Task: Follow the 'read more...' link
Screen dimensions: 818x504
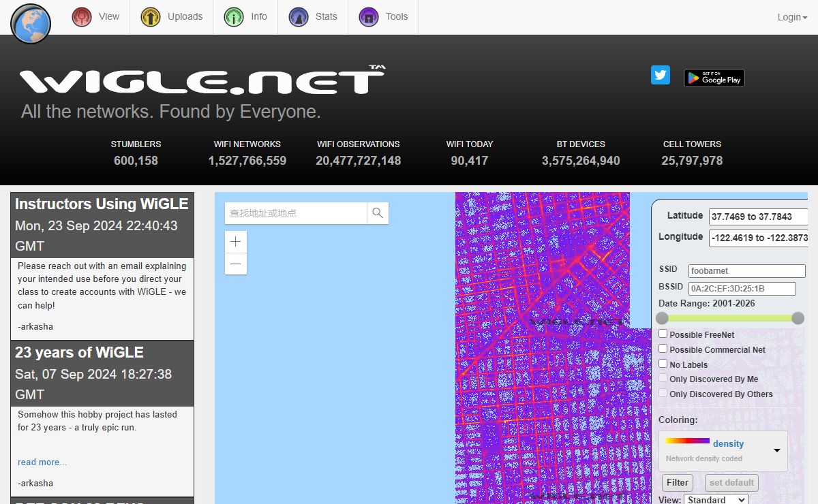Action: pos(42,462)
